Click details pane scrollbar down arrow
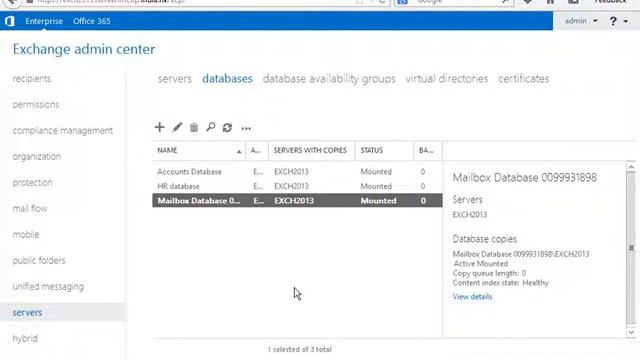 pyautogui.click(x=631, y=332)
